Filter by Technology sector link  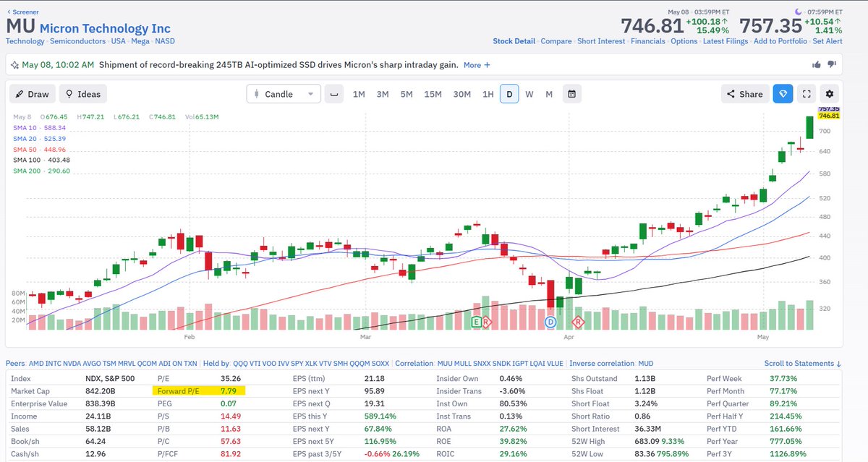(x=25, y=41)
